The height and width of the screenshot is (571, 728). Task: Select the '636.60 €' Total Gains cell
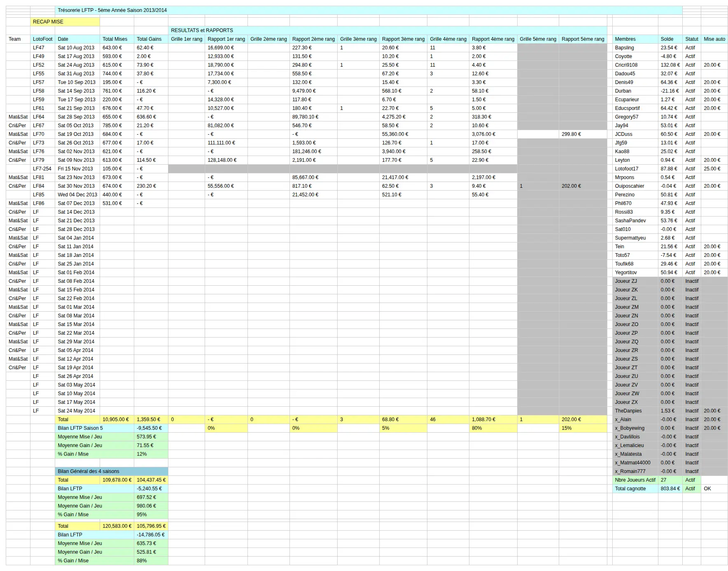point(151,117)
